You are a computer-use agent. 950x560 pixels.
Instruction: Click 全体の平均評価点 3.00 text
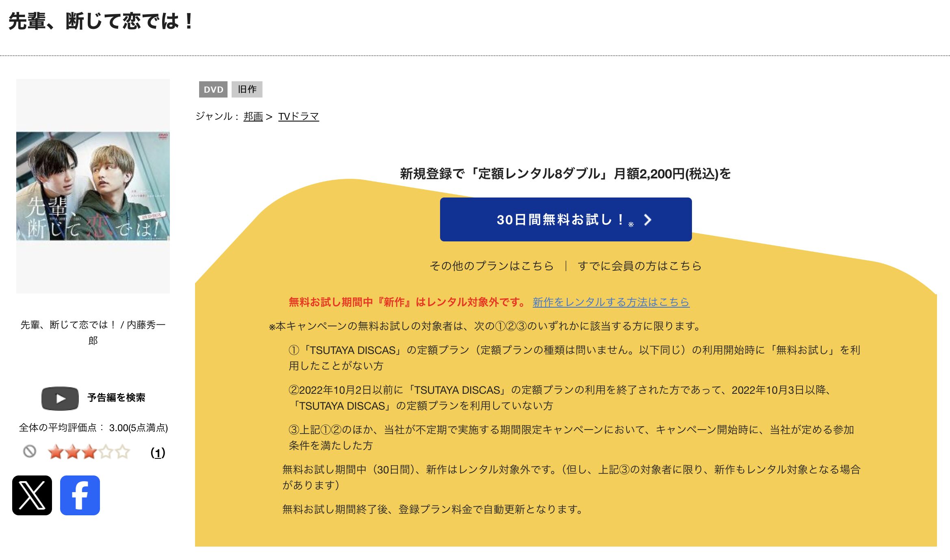pos(93,428)
